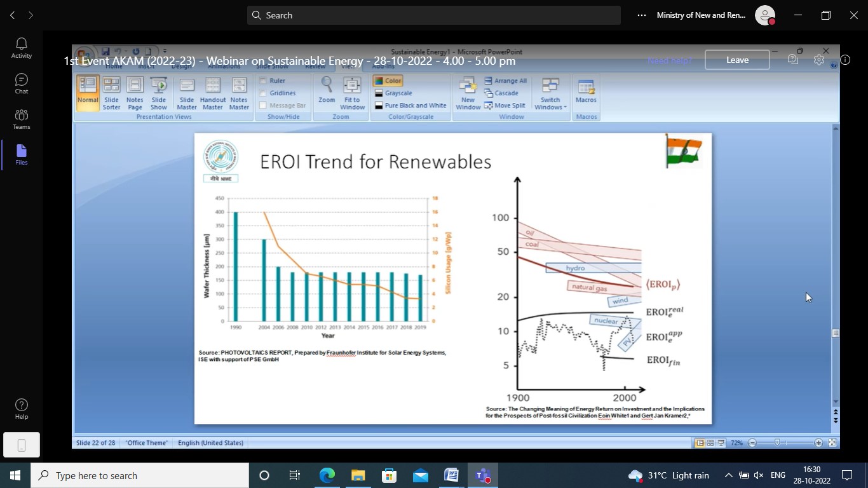Click the Teams search box
Image resolution: width=868 pixels, height=488 pixels.
click(433, 15)
